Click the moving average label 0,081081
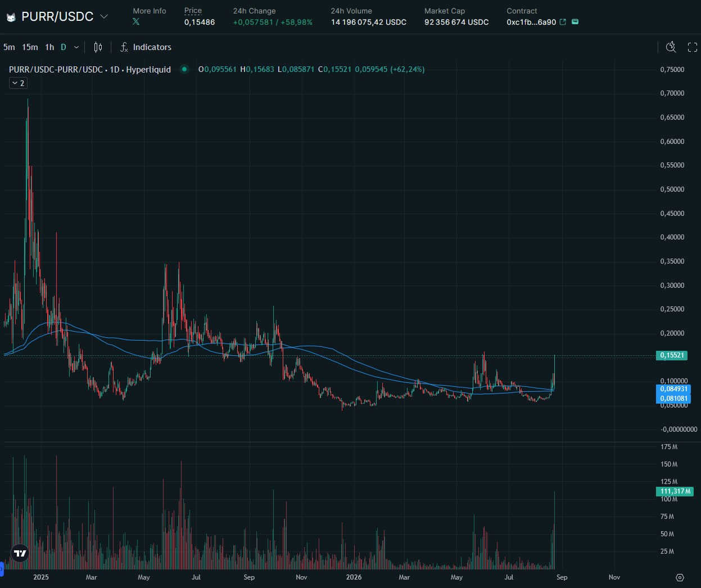701x588 pixels. (x=673, y=399)
